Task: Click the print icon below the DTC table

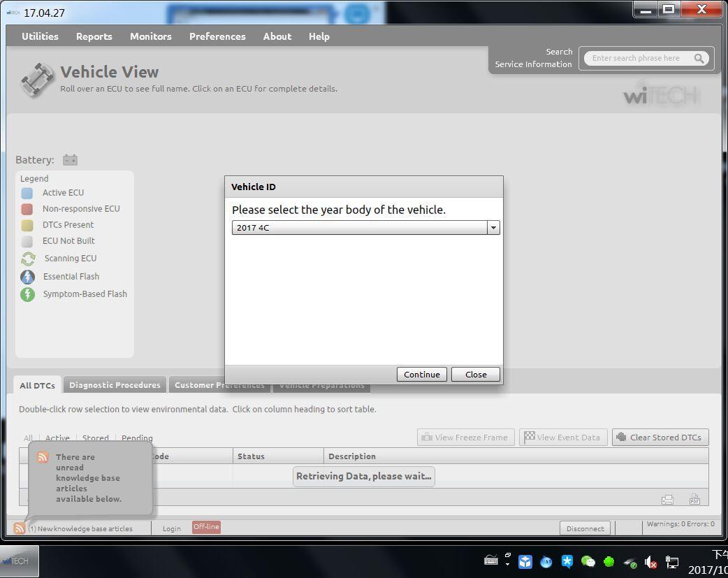Action: pos(667,499)
